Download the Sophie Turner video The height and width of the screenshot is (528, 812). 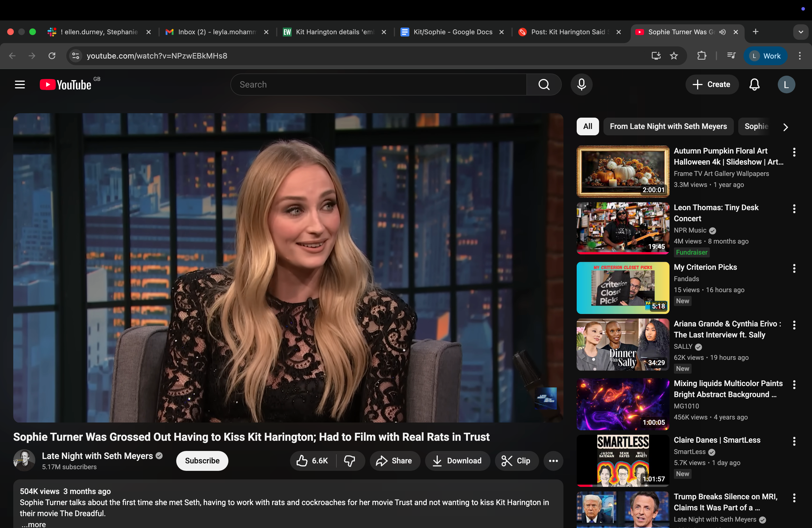click(457, 461)
